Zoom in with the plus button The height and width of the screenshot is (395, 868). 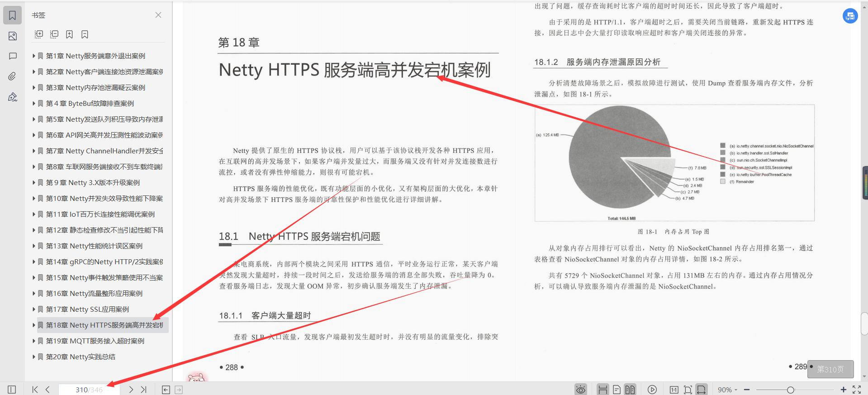(843, 390)
